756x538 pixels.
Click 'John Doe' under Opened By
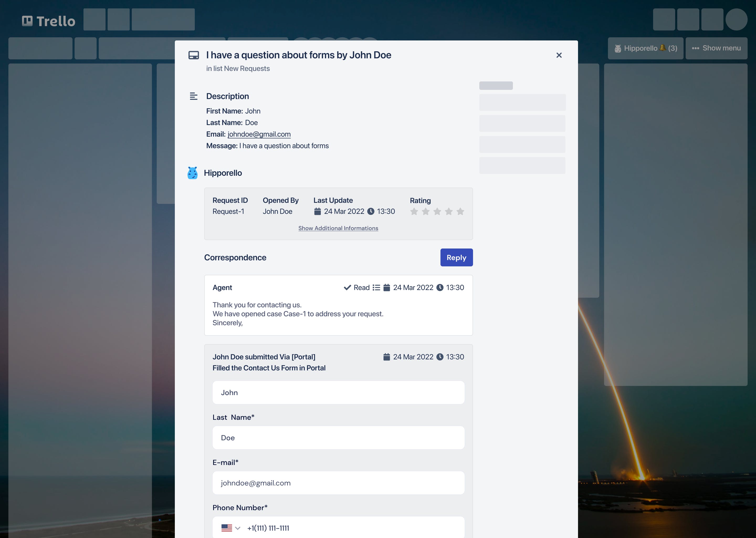277,211
